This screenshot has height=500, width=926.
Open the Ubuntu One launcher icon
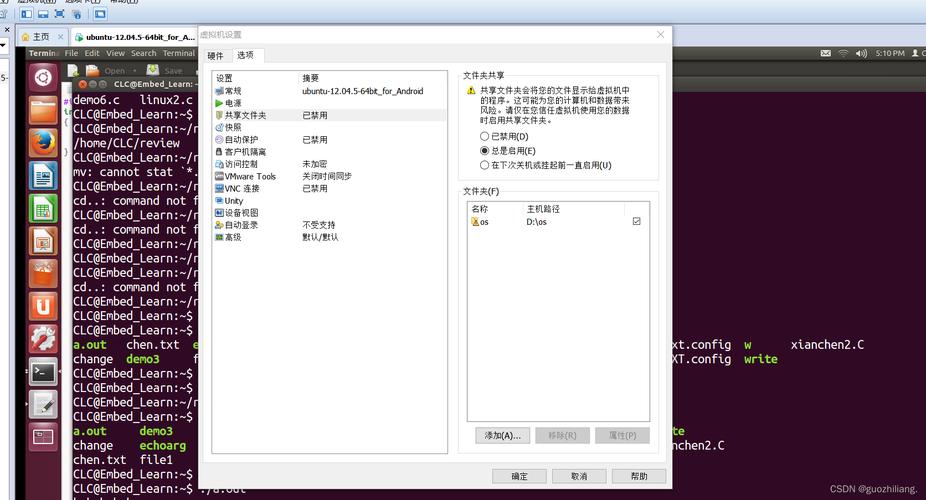pyautogui.click(x=42, y=306)
